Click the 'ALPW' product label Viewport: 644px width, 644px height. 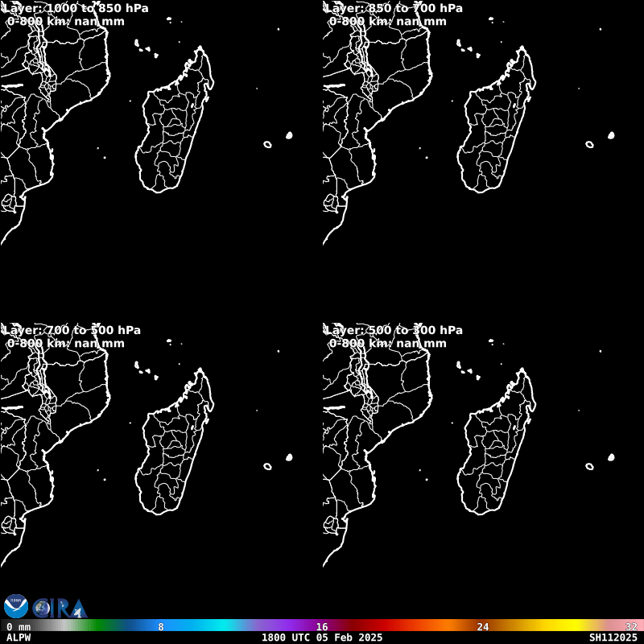click(x=19, y=638)
